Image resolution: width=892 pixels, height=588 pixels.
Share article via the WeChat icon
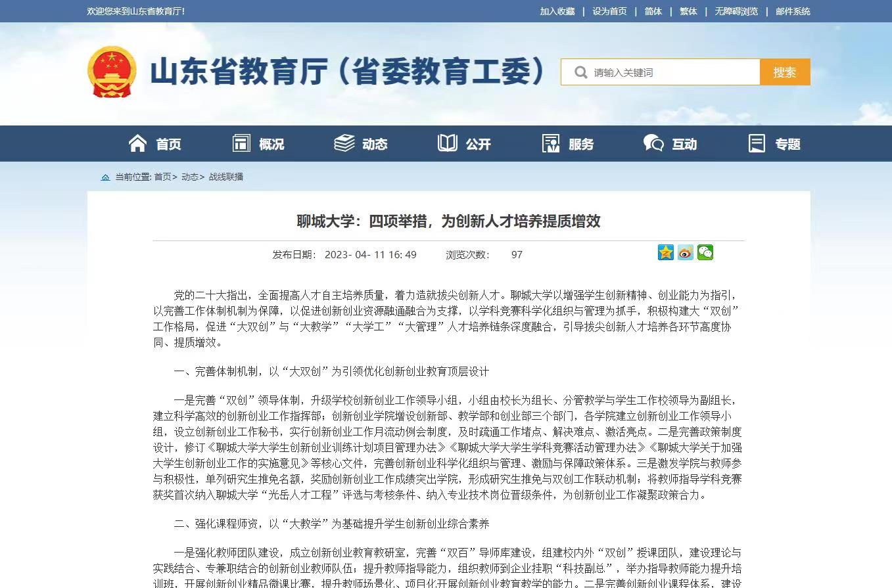coord(705,252)
